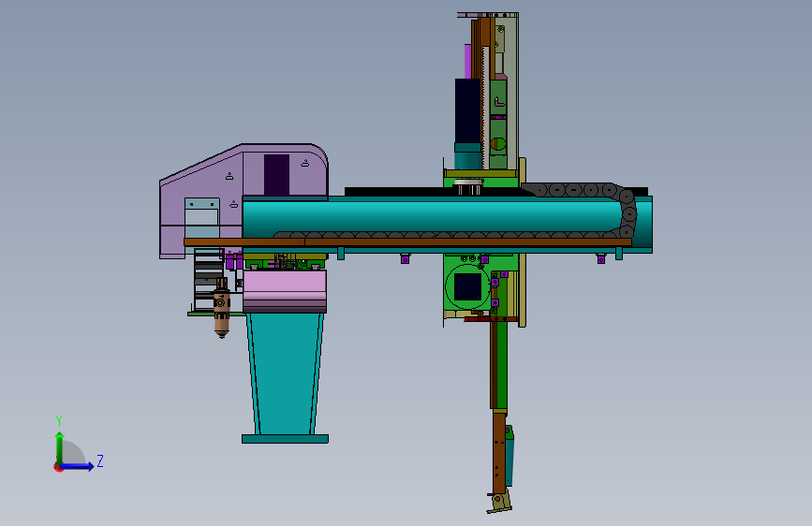Click the red origin dot of the triad
This screenshot has width=812, height=526.
tap(58, 467)
